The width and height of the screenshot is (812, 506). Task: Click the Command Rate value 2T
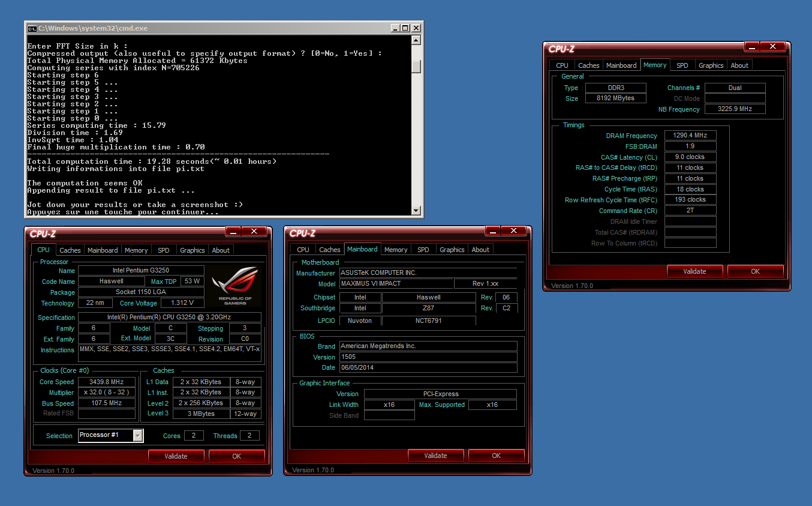(690, 211)
